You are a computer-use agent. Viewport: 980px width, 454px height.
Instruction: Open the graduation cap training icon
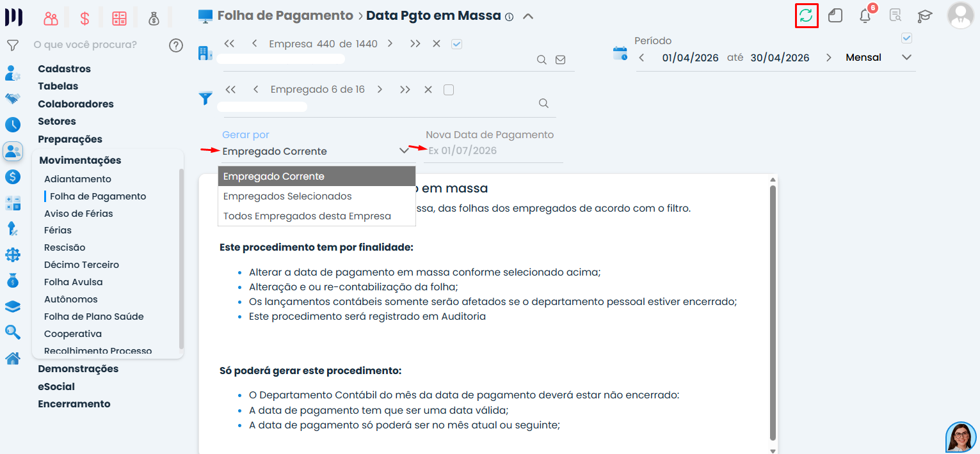925,15
